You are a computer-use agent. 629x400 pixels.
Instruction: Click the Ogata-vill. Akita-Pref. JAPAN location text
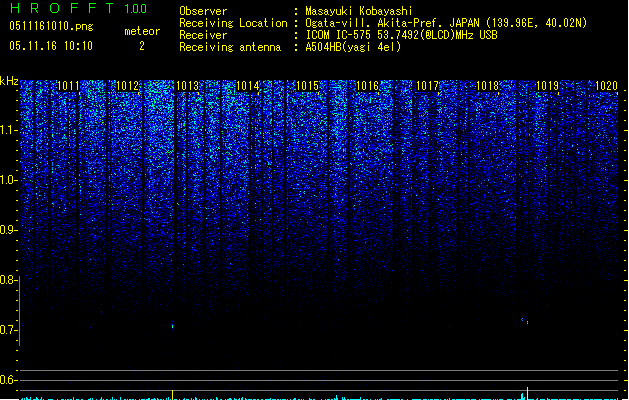pyautogui.click(x=446, y=23)
